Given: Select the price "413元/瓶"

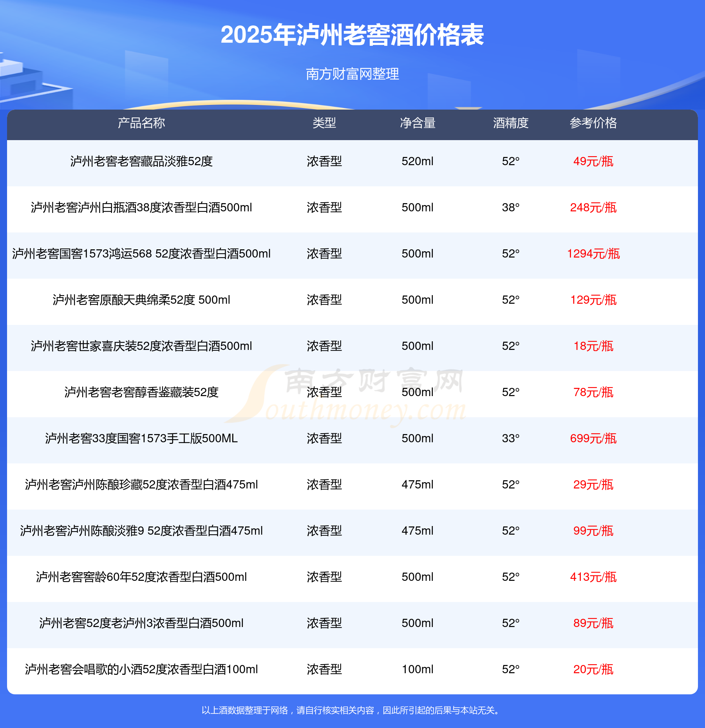Looking at the screenshot, I should click(x=593, y=577).
